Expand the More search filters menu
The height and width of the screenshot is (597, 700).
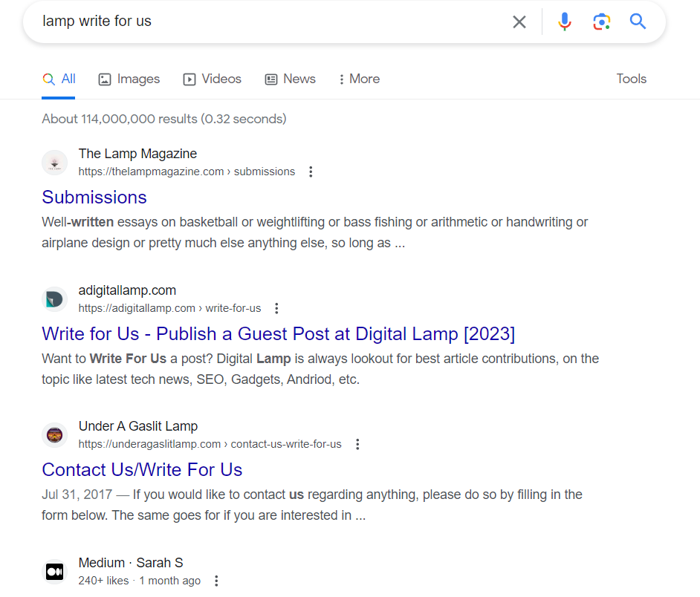point(360,79)
